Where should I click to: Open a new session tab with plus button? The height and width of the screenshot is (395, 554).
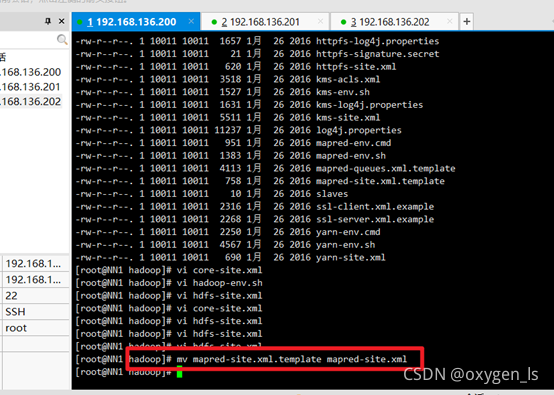(467, 22)
